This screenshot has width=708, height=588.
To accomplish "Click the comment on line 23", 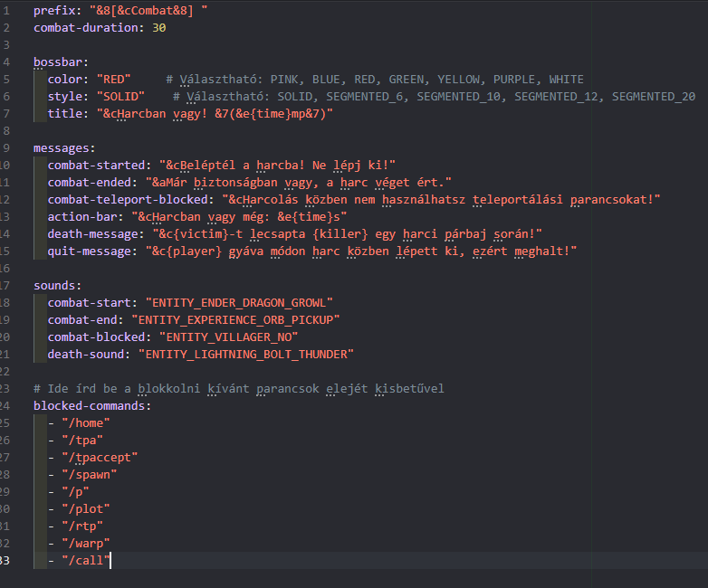I will (239, 389).
